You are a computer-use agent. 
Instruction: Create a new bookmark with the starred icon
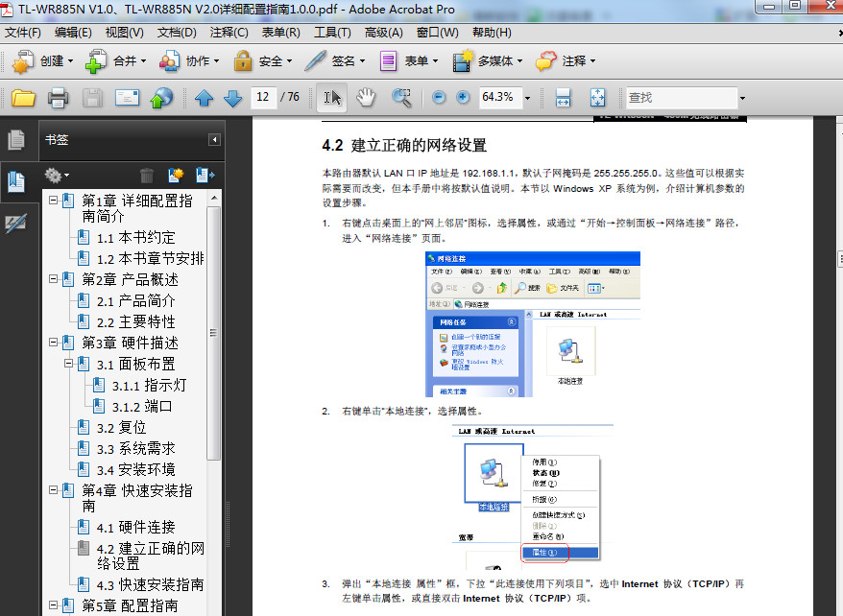[177, 175]
